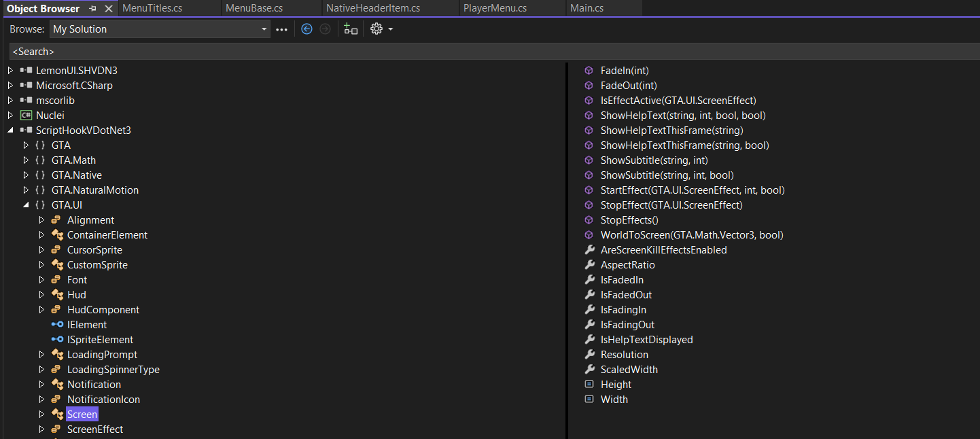Expand the mscorlib assembly node
The height and width of the screenshot is (439, 980).
pyautogui.click(x=10, y=101)
